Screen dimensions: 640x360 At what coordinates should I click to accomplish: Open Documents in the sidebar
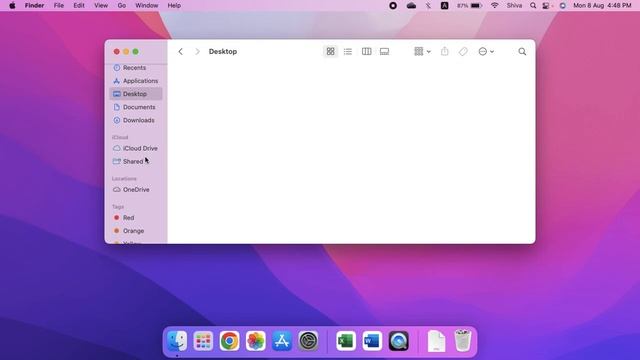136,107
